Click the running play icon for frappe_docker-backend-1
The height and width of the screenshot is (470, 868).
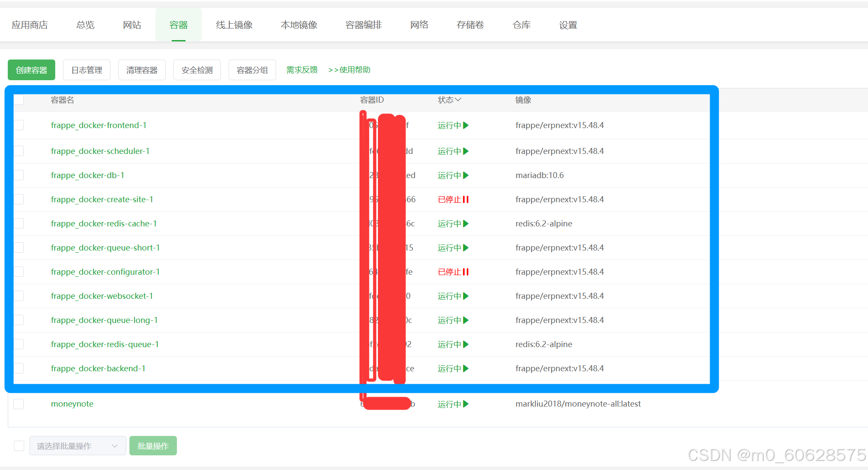(x=466, y=369)
